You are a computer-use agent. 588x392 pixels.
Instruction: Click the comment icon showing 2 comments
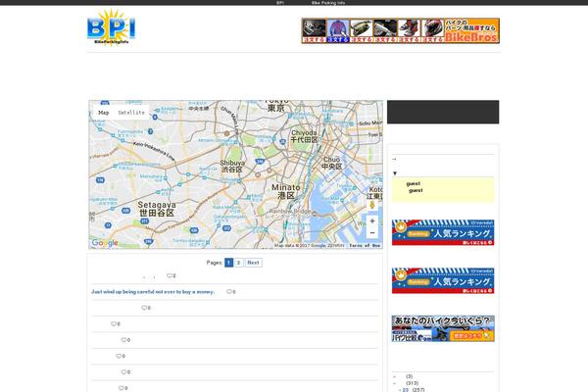pos(171,275)
